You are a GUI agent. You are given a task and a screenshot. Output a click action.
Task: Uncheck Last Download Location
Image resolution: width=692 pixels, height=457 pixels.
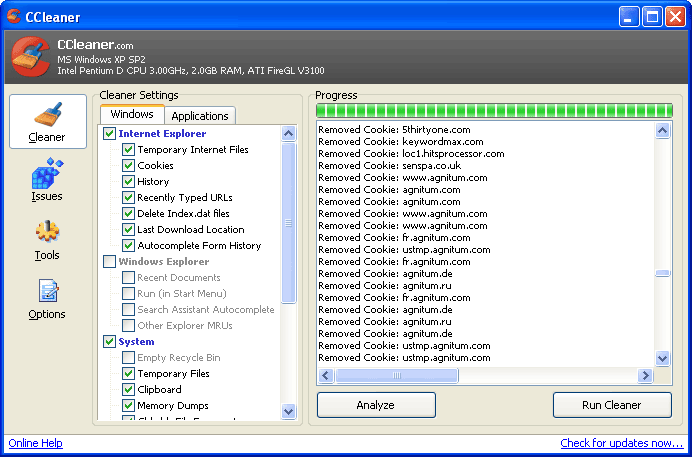tap(128, 229)
